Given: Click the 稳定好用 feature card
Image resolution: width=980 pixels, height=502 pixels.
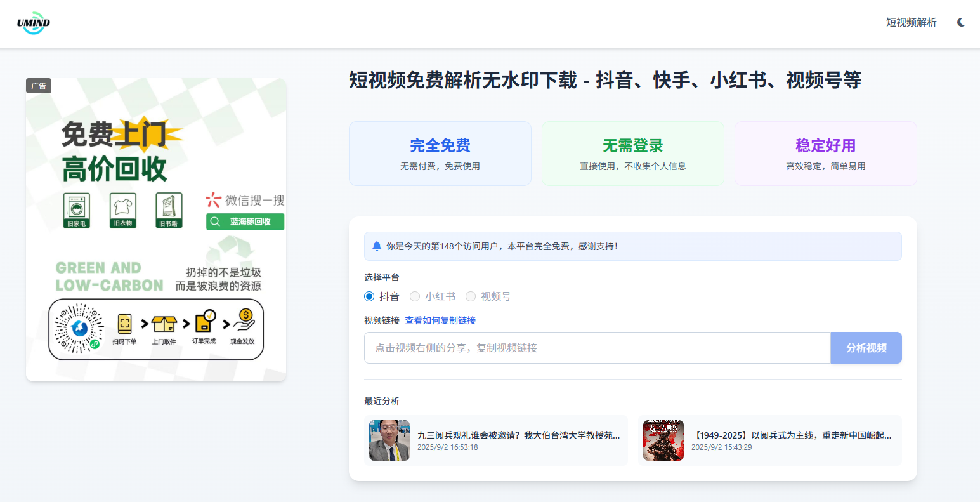Looking at the screenshot, I should click(x=826, y=154).
